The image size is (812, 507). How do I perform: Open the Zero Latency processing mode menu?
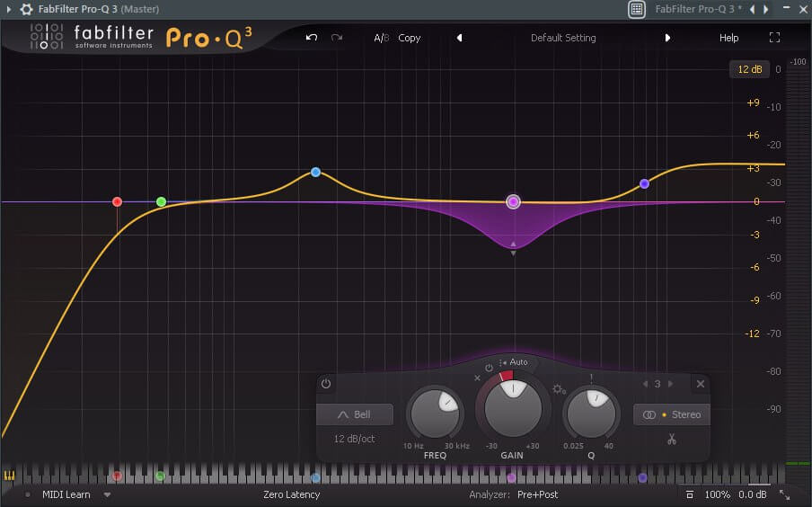tap(292, 494)
